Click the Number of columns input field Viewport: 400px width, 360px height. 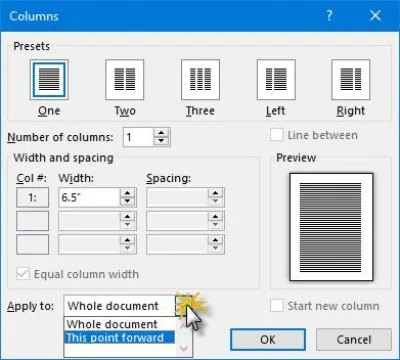point(139,137)
